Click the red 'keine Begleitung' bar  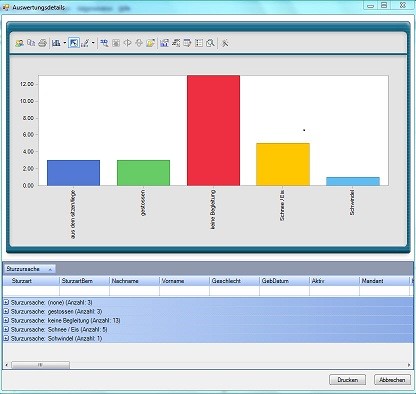point(213,130)
